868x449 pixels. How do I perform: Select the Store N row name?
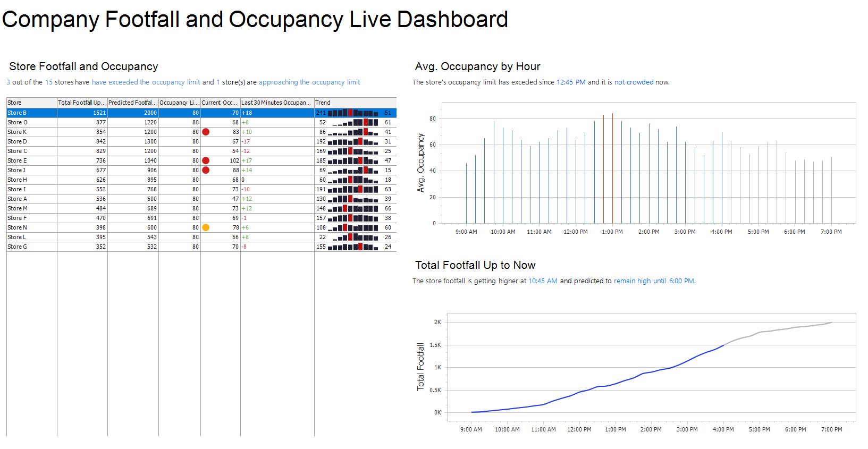coord(17,227)
